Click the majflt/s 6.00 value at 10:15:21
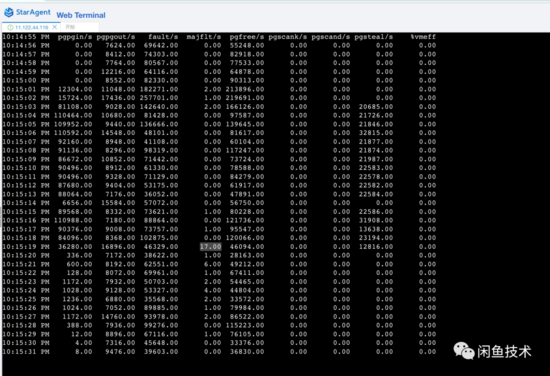The width and height of the screenshot is (550, 376). click(213, 264)
